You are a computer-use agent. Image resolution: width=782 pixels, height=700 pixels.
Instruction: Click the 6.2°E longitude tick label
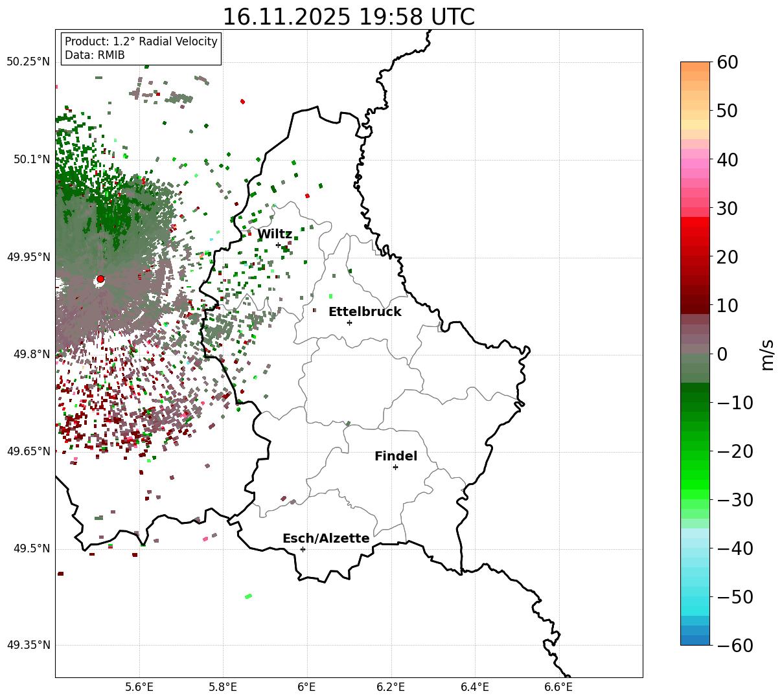391,688
